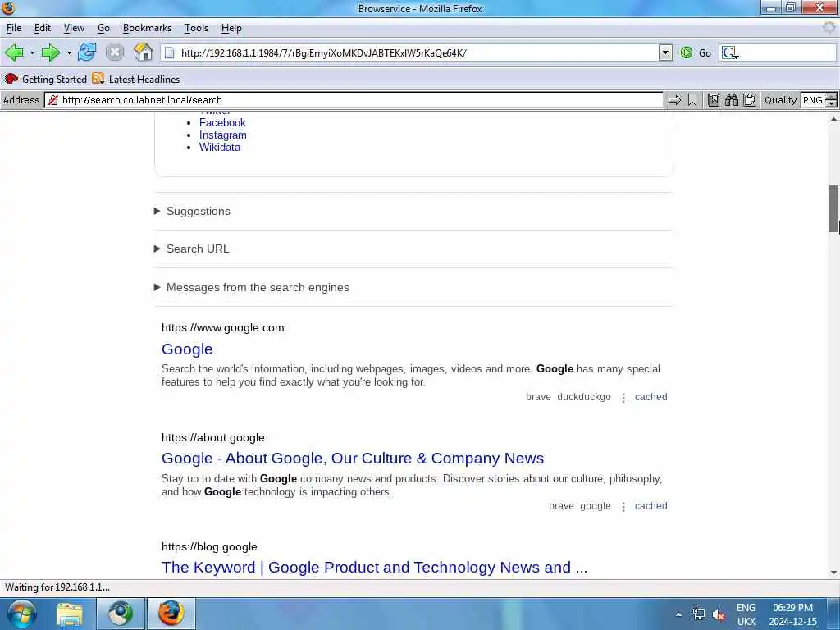Click the scrollbar up arrow
The height and width of the screenshot is (630, 840).
pyautogui.click(x=834, y=119)
